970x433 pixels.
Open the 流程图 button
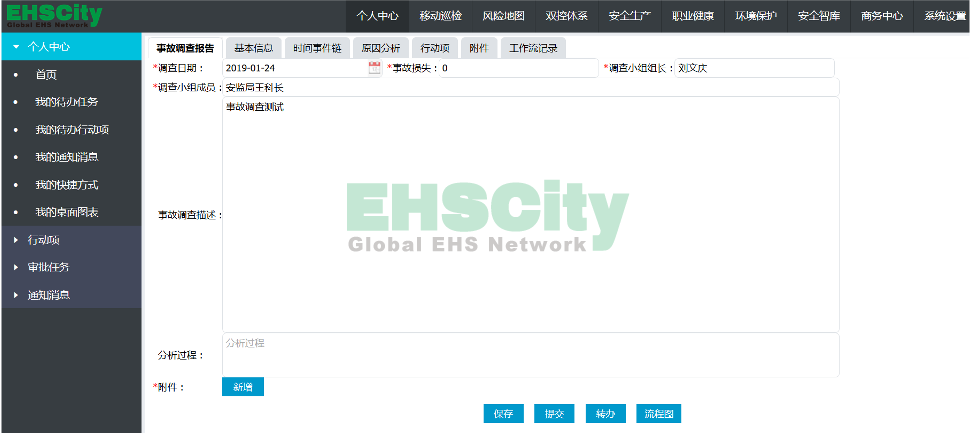[x=659, y=414]
